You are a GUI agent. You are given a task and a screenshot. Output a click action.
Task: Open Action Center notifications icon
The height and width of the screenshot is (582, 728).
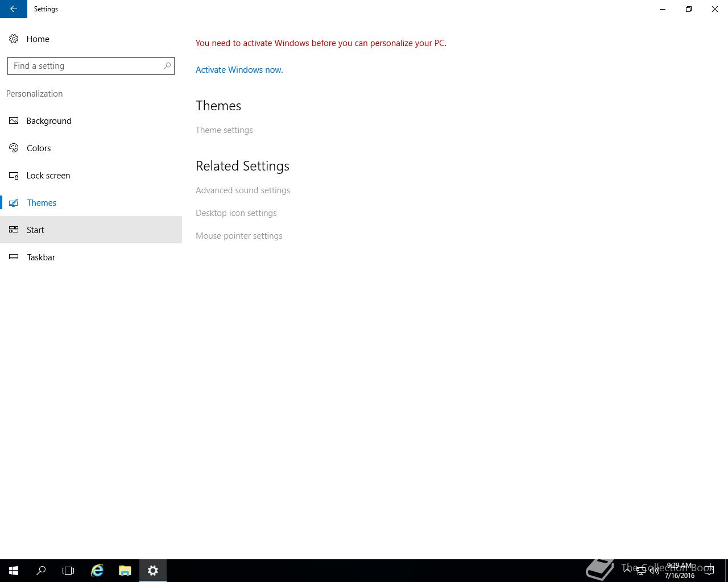709,571
